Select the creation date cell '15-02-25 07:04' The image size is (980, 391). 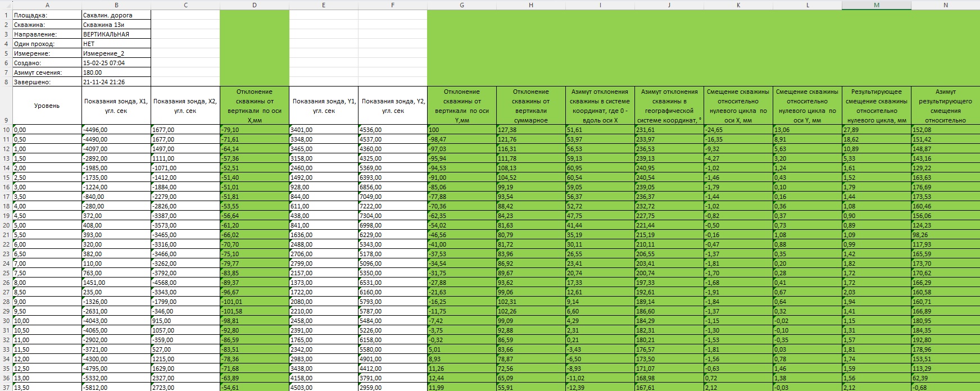pos(116,63)
